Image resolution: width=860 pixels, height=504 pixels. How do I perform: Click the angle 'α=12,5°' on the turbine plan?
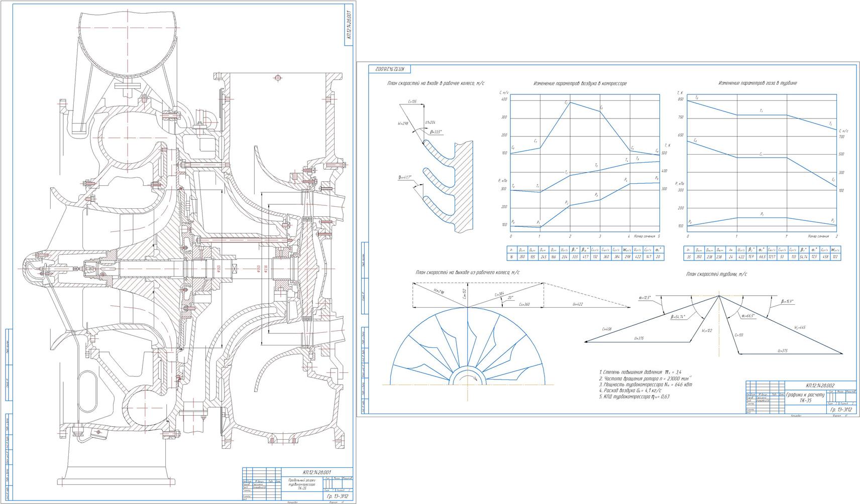coord(644,298)
